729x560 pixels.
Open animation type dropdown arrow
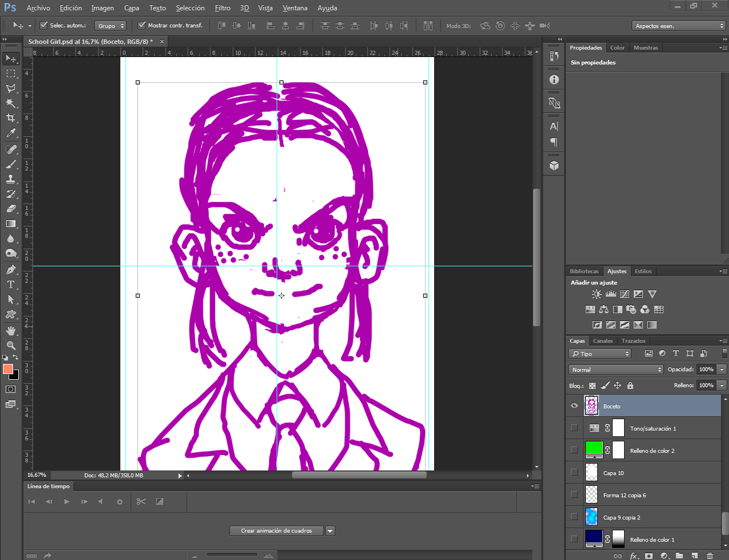click(x=330, y=531)
